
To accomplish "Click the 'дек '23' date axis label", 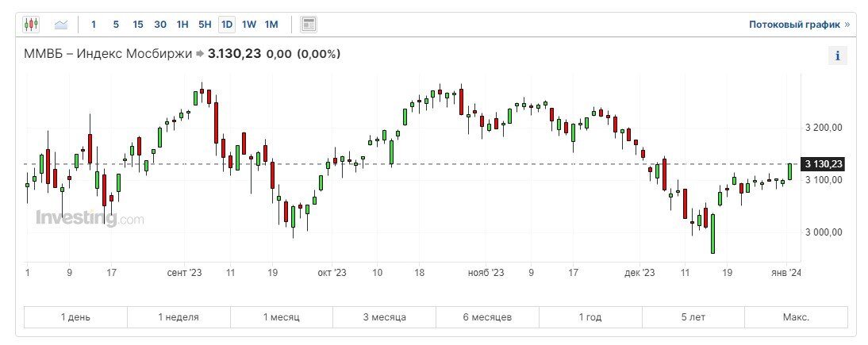I will point(640,273).
